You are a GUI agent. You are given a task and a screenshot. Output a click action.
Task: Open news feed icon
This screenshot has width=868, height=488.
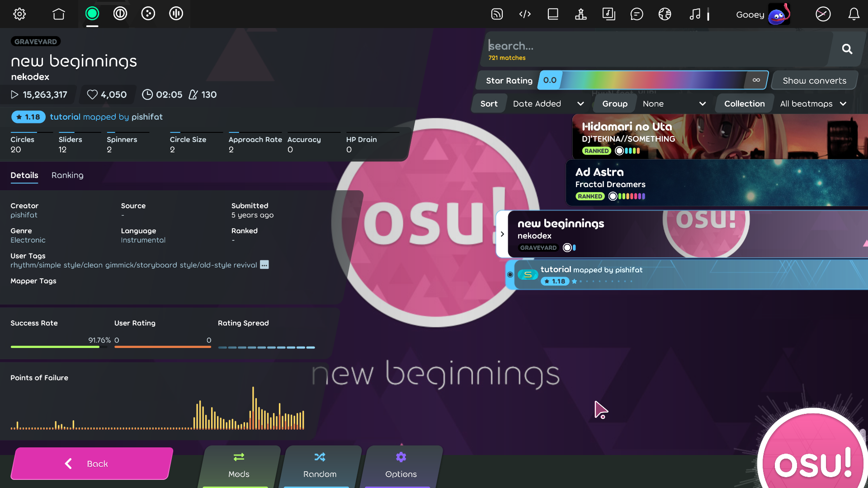point(497,14)
